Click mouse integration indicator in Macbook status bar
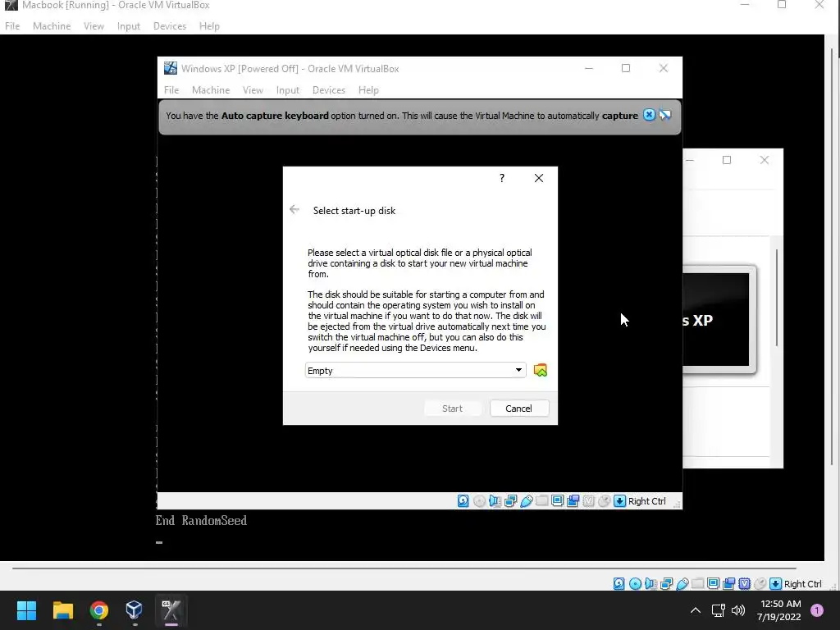 [x=760, y=583]
